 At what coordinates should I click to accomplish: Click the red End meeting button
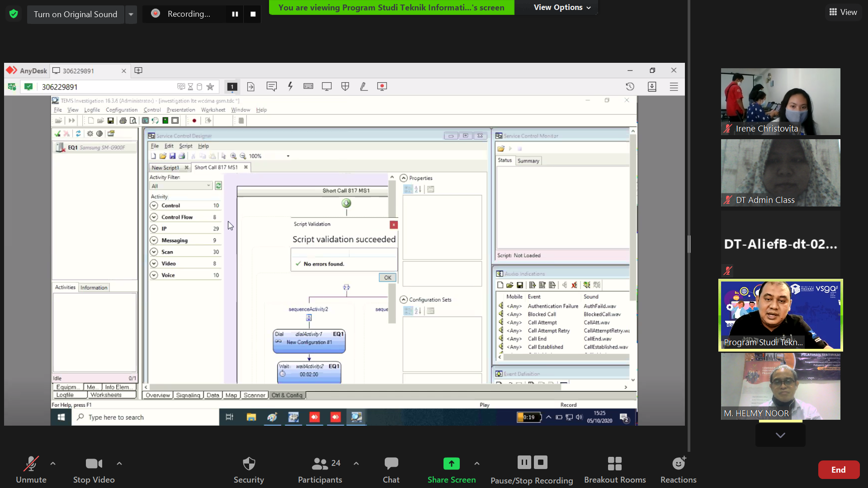click(x=838, y=469)
